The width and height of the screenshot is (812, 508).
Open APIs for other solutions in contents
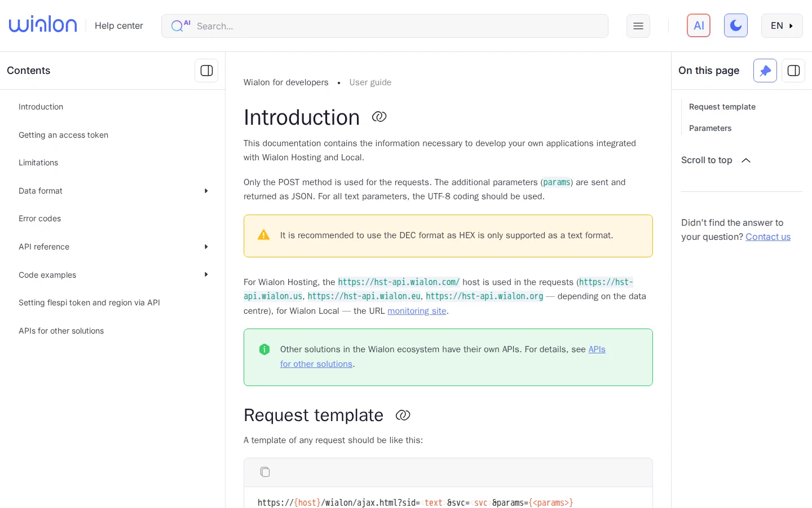click(61, 331)
